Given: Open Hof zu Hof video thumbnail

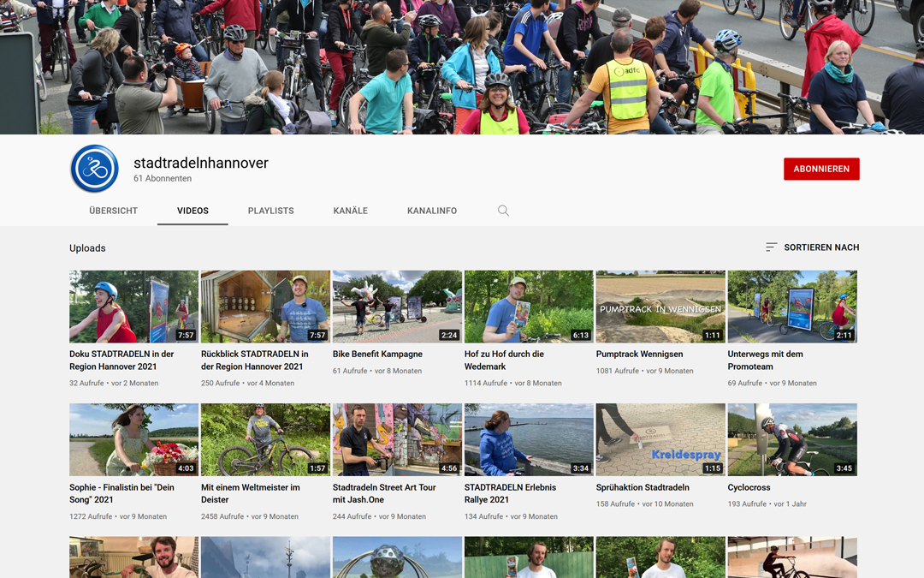Looking at the screenshot, I should pyautogui.click(x=529, y=307).
